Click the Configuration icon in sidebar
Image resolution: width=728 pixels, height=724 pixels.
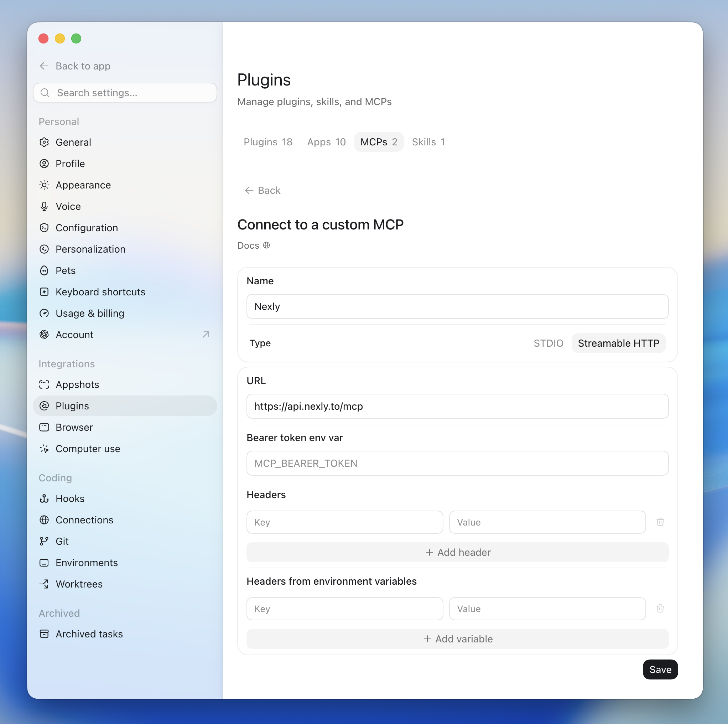(x=44, y=228)
